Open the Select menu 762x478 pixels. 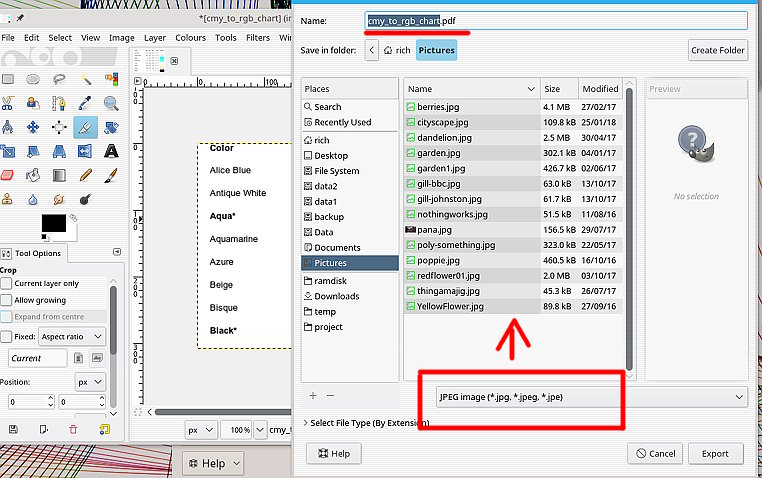[60, 37]
